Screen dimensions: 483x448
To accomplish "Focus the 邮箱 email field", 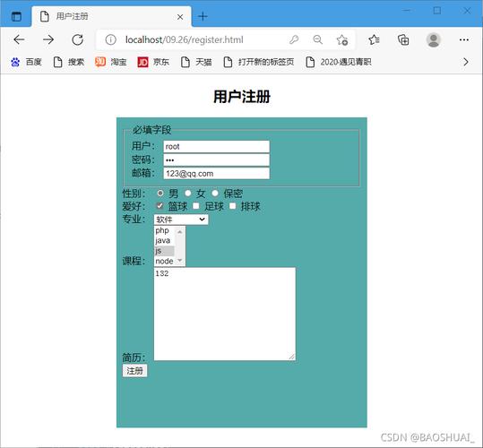I will 216,173.
